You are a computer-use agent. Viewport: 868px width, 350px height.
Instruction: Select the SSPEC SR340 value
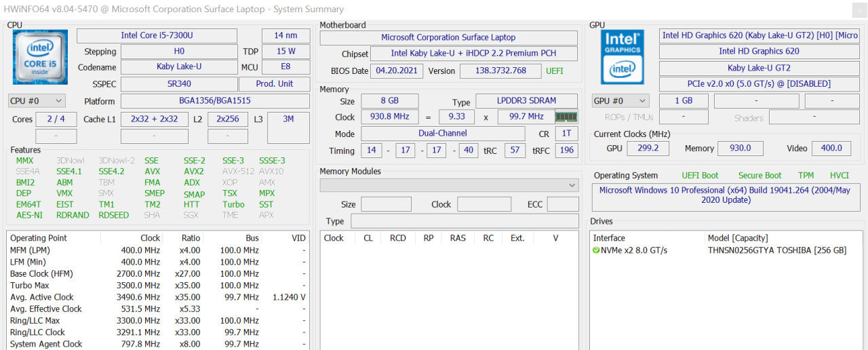179,84
